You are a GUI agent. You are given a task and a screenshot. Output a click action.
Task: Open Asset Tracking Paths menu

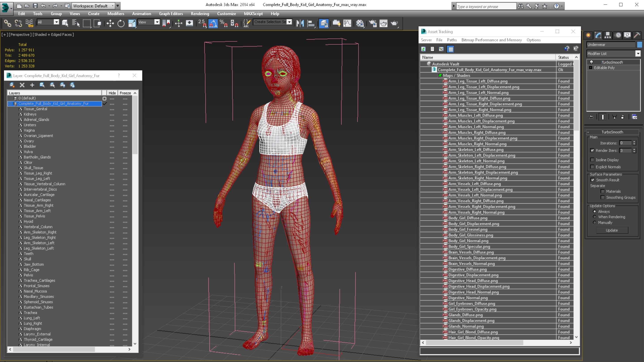point(452,40)
